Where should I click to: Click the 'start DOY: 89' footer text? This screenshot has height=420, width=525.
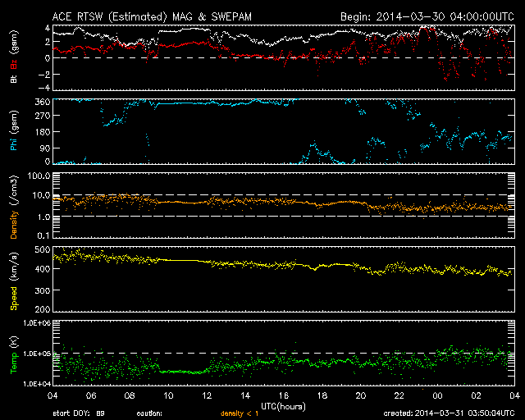(x=79, y=413)
